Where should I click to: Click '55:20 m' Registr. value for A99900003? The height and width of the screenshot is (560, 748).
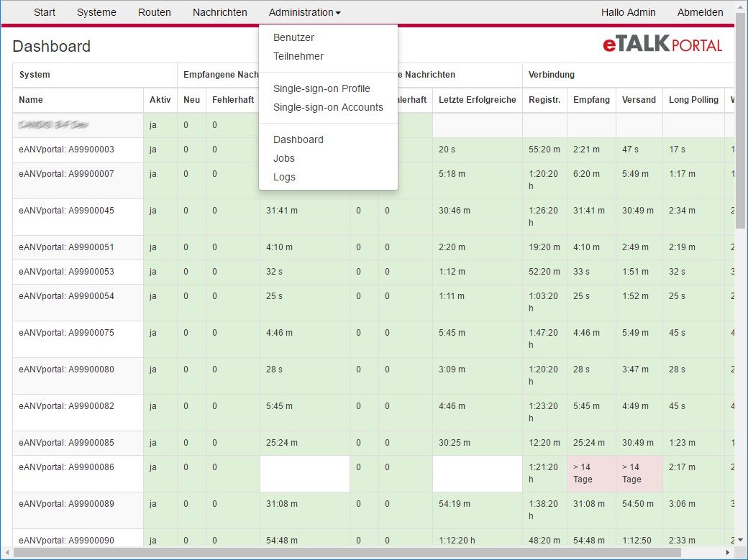544,150
